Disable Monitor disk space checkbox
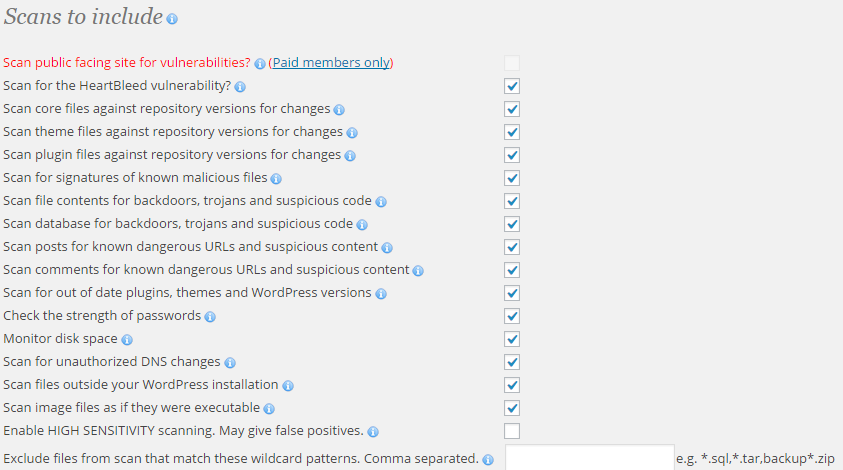 [x=512, y=339]
